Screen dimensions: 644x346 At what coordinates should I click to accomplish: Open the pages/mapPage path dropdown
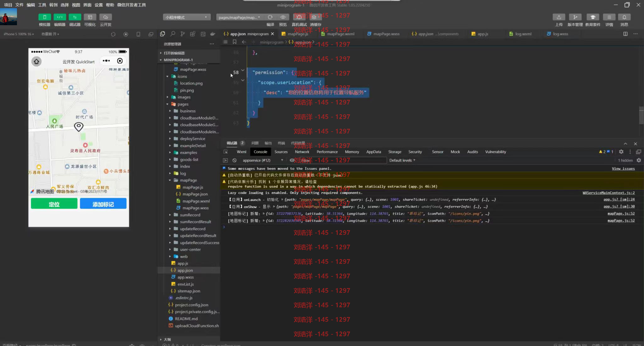[x=240, y=17]
